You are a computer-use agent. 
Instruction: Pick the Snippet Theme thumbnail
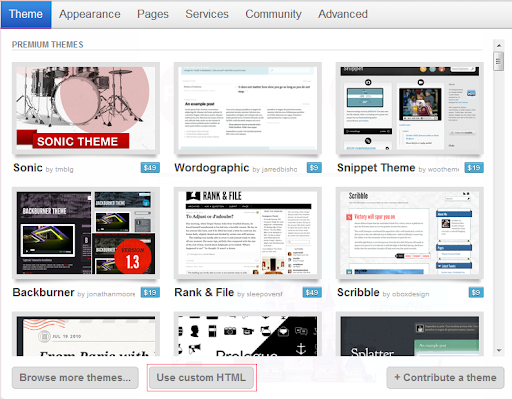410,108
